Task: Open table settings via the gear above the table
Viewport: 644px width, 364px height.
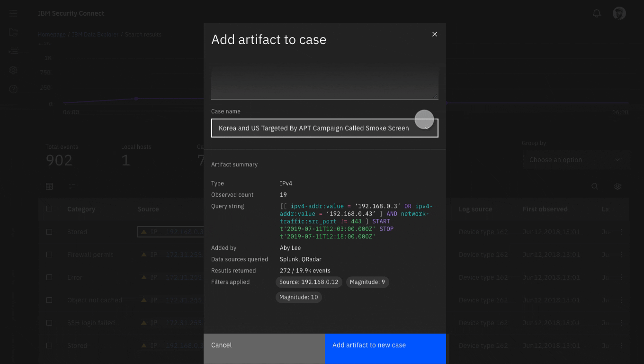Action: click(617, 186)
